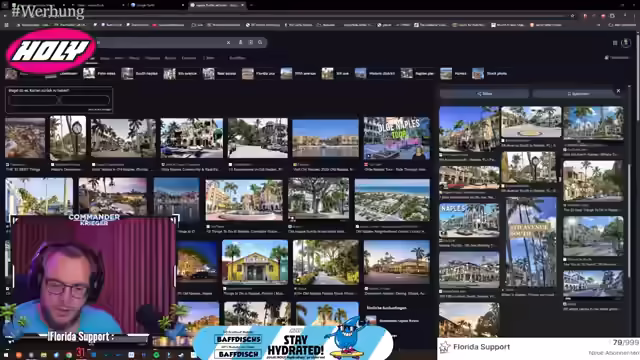
Task: Filter results by 'Stock photo' chip
Action: [x=490, y=73]
